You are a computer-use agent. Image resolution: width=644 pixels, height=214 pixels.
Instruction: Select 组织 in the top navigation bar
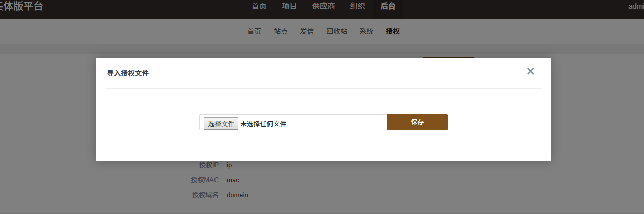pos(358,6)
